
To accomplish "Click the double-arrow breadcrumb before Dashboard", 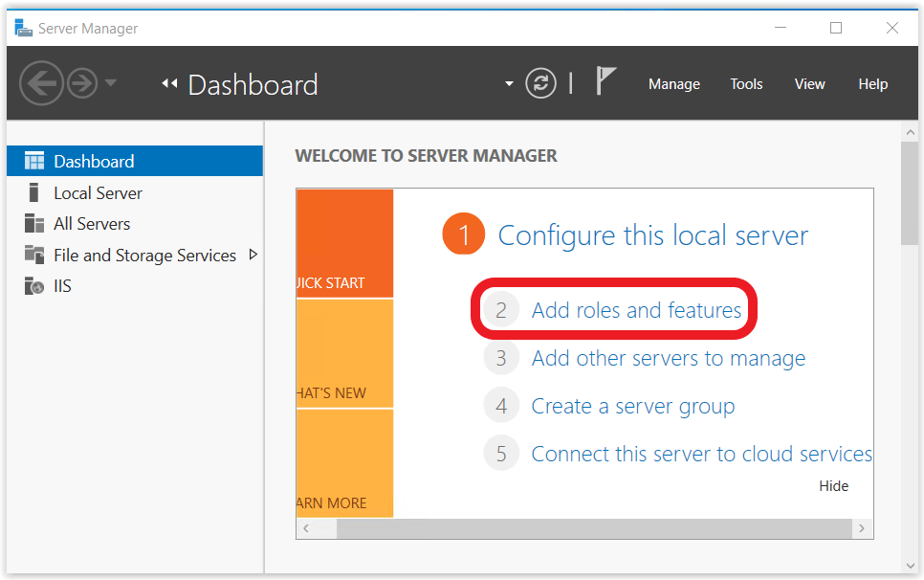I will click(x=169, y=83).
